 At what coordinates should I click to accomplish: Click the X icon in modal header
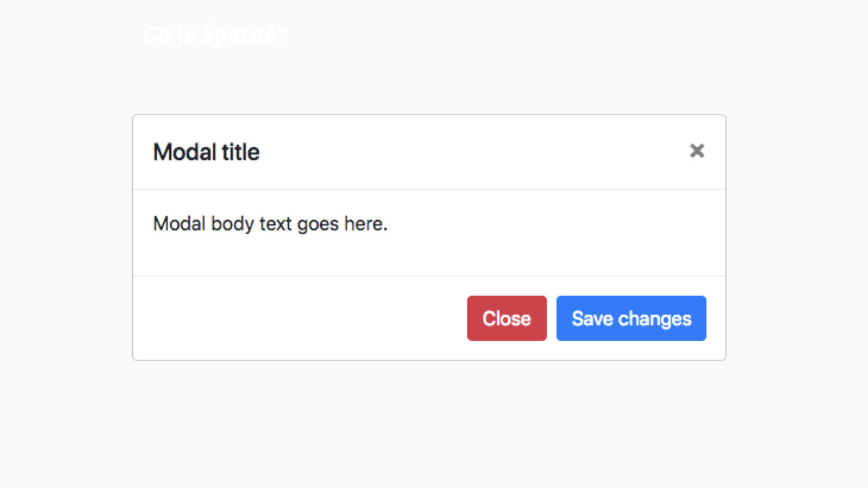(696, 151)
